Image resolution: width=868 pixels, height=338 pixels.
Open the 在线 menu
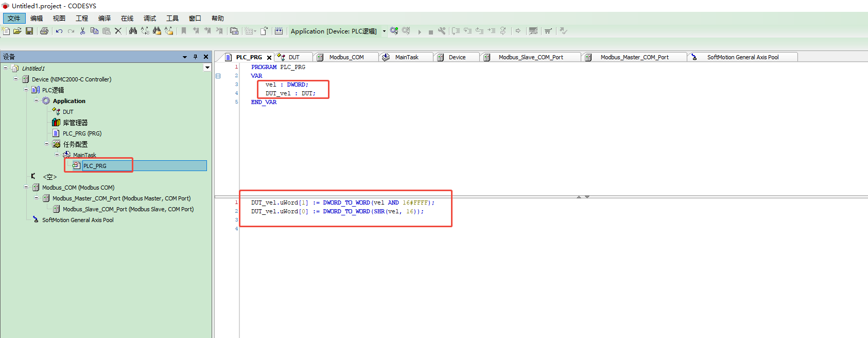pos(127,18)
